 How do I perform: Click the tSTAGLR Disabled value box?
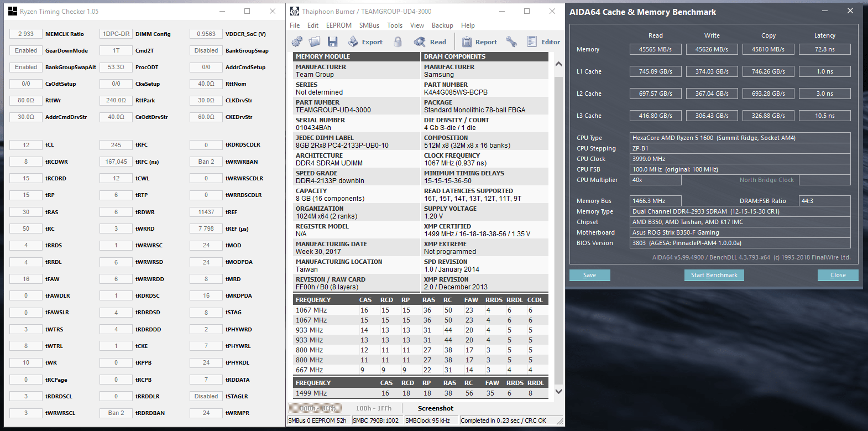206,396
